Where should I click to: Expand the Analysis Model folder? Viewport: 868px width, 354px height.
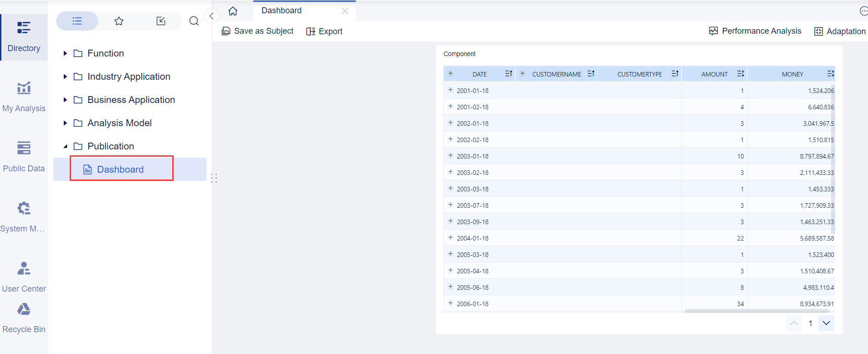click(65, 123)
